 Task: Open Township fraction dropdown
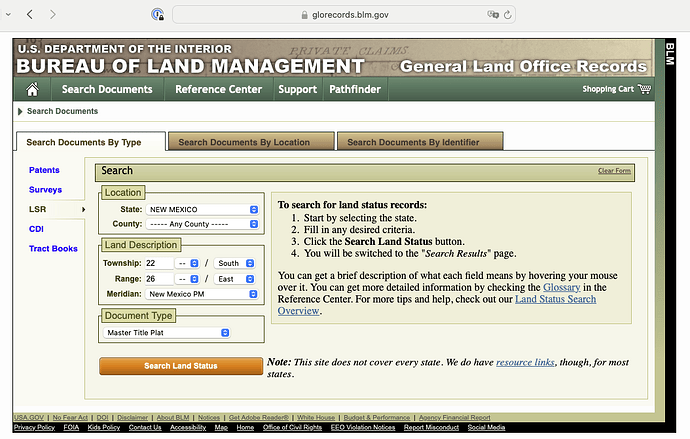(187, 263)
